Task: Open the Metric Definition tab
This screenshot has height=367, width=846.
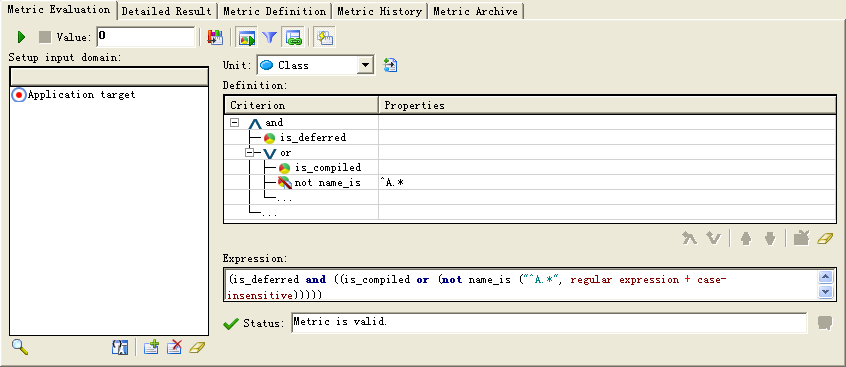Action: (x=274, y=11)
